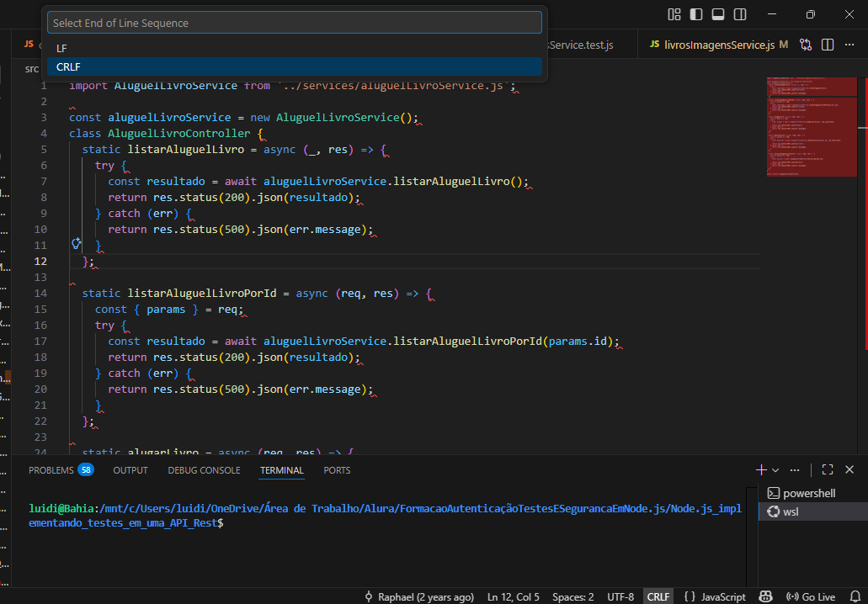The image size is (868, 604).
Task: Change file encoding via UTF-8 indicator
Action: pos(620,596)
